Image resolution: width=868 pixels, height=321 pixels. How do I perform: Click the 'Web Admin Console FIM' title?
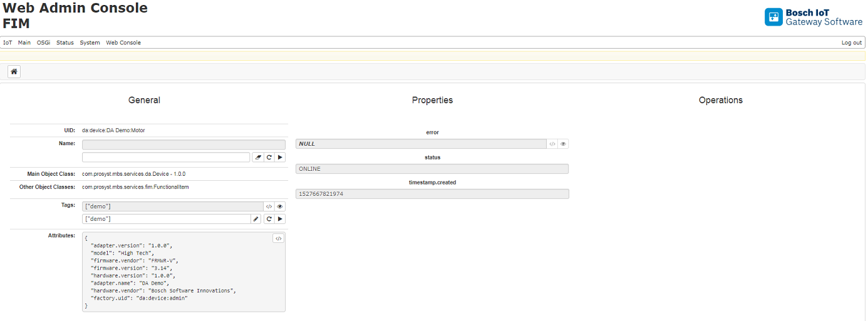(75, 16)
